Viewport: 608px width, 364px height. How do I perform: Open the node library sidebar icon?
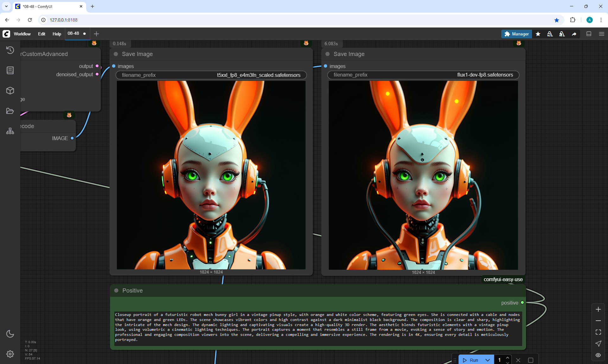(x=10, y=70)
